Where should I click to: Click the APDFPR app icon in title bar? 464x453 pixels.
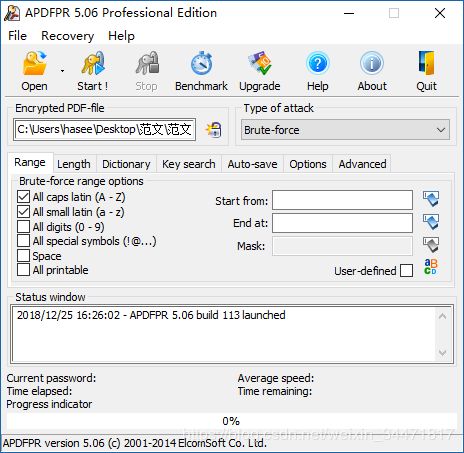click(x=12, y=13)
